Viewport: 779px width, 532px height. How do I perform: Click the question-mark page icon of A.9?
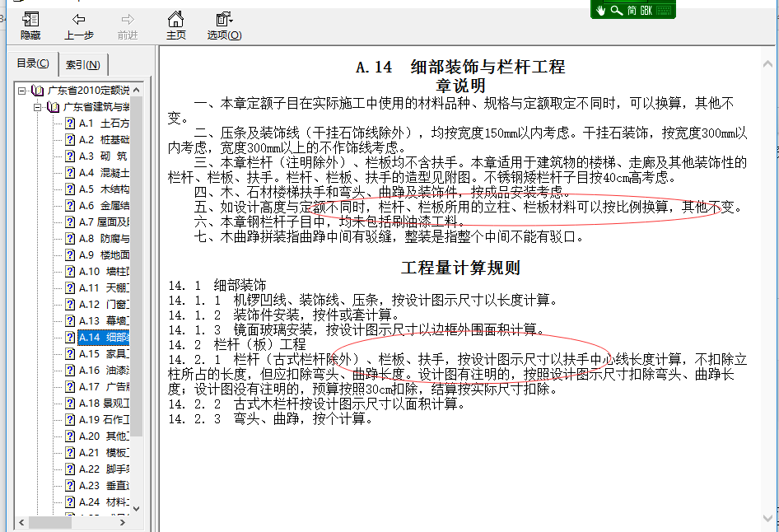pos(70,254)
